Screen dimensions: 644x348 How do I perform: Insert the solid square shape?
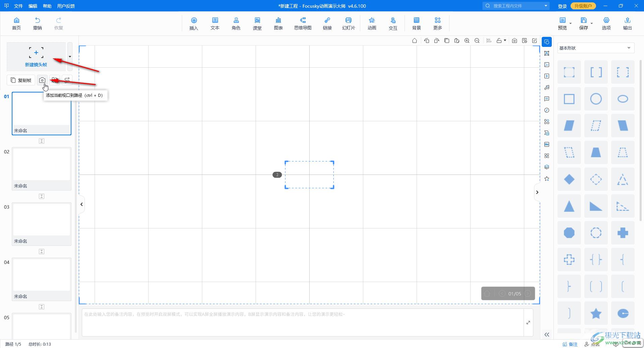(x=569, y=99)
